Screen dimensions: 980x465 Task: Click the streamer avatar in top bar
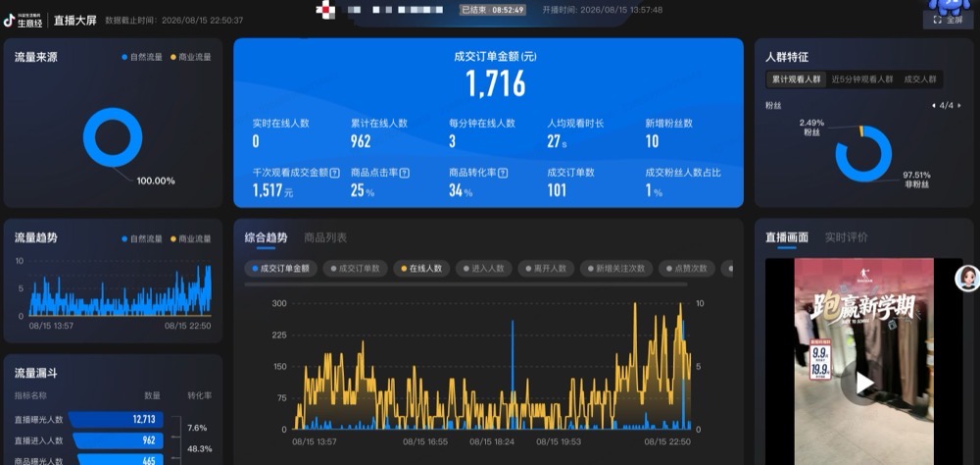pyautogui.click(x=325, y=10)
